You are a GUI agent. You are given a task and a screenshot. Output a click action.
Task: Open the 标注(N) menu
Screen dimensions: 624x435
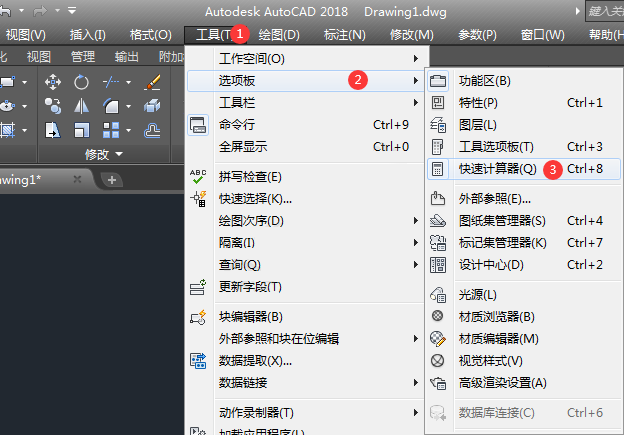click(345, 35)
